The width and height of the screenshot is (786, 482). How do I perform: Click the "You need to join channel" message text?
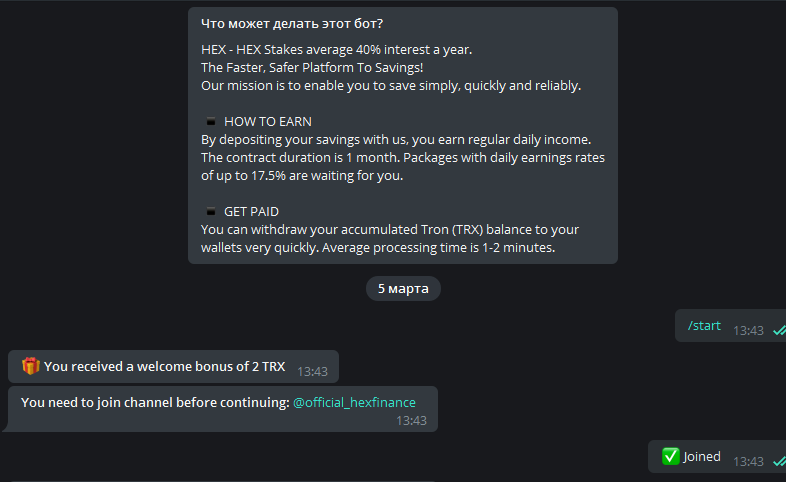tap(154, 402)
